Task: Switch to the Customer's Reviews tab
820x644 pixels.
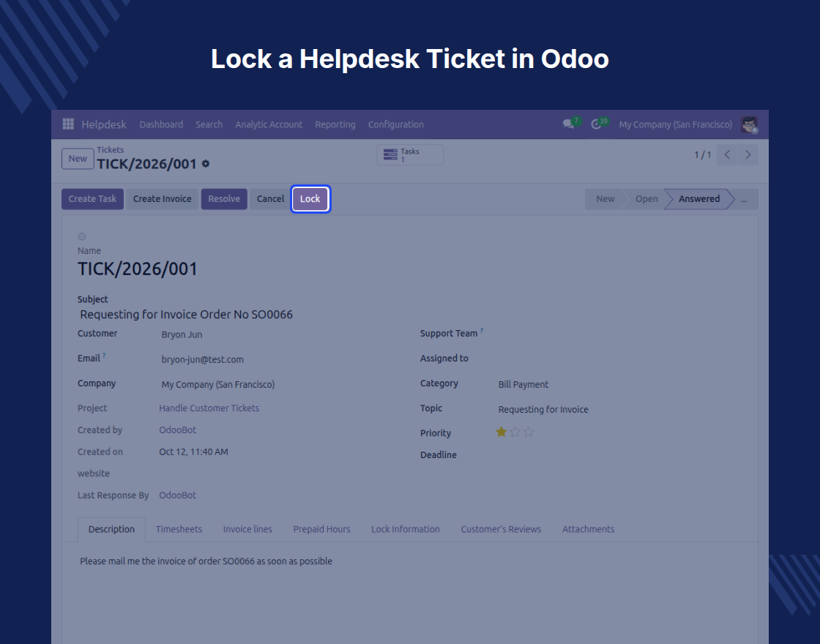Action: click(x=501, y=529)
